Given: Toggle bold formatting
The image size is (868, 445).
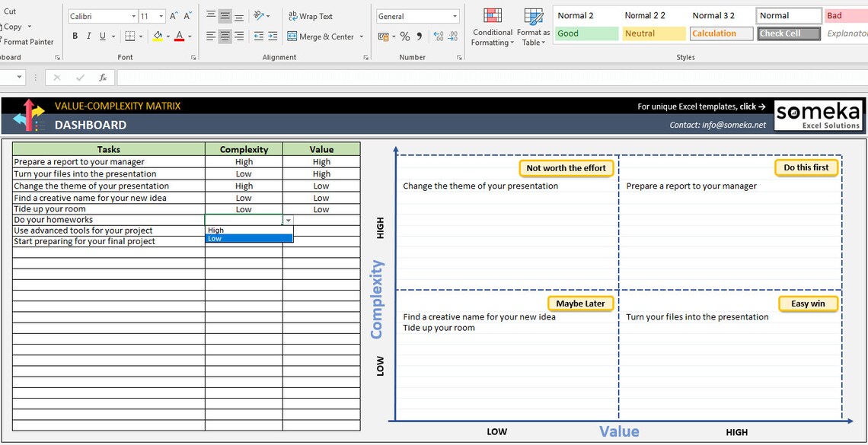Looking at the screenshot, I should [x=75, y=36].
